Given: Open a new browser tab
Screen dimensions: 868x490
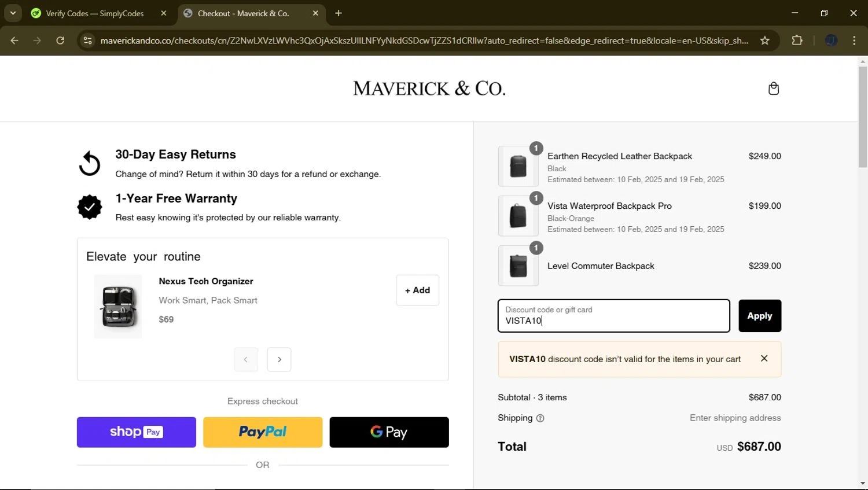Looking at the screenshot, I should tap(339, 13).
